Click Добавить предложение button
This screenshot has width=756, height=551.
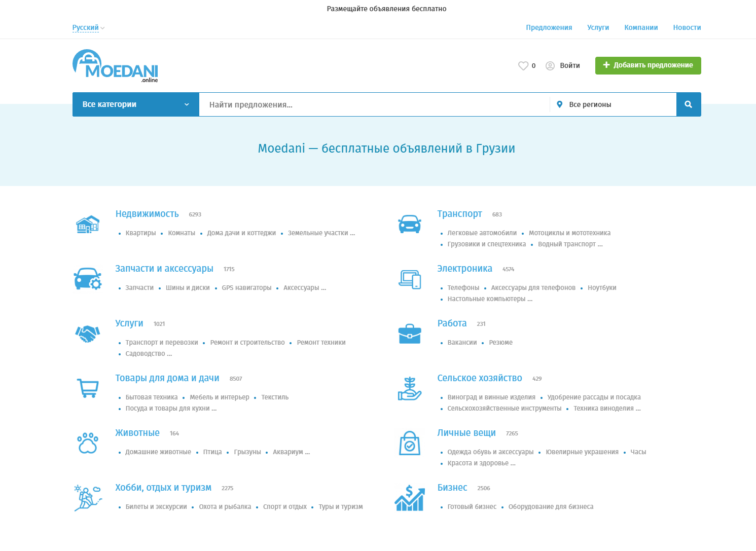tap(648, 65)
